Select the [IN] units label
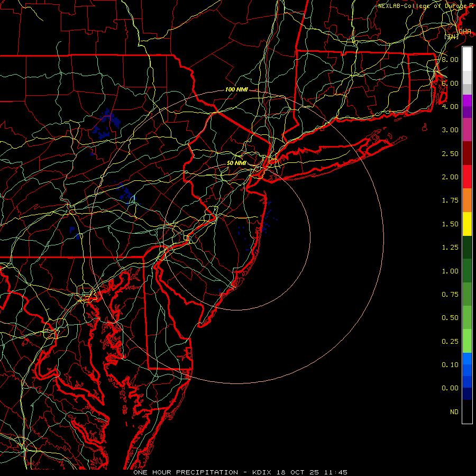This screenshot has width=476, height=476. pos(452,36)
